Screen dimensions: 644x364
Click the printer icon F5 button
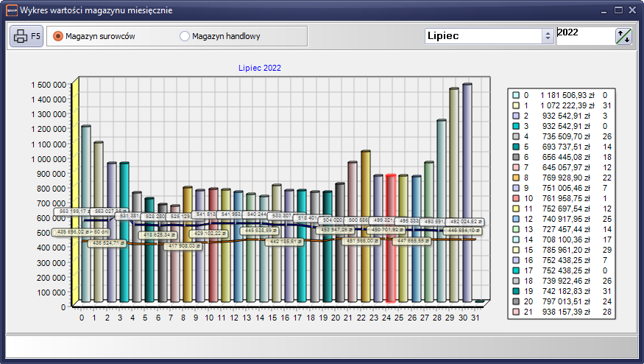(26, 36)
